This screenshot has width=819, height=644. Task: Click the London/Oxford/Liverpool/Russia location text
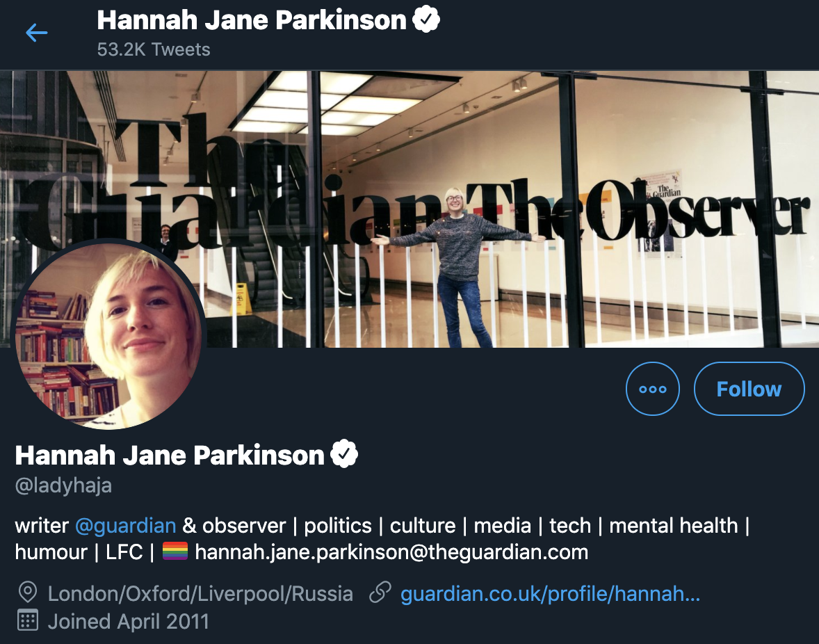200,594
